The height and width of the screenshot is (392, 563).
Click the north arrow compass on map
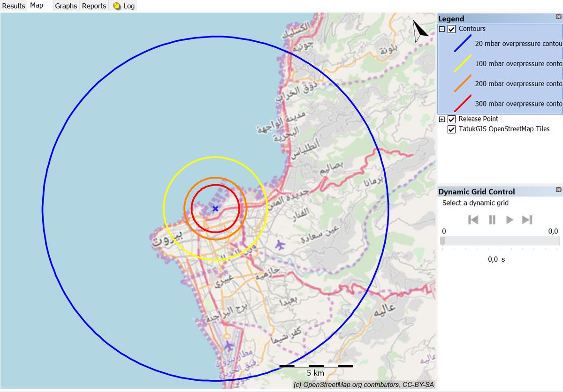pyautogui.click(x=420, y=30)
